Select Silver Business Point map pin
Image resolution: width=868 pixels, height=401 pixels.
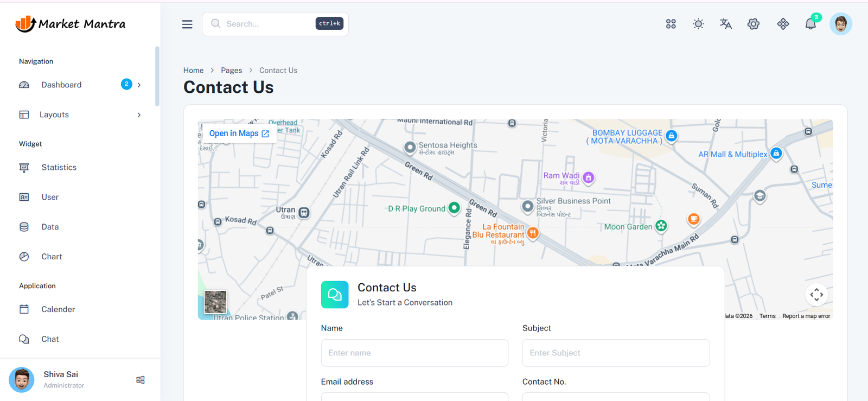pyautogui.click(x=527, y=207)
